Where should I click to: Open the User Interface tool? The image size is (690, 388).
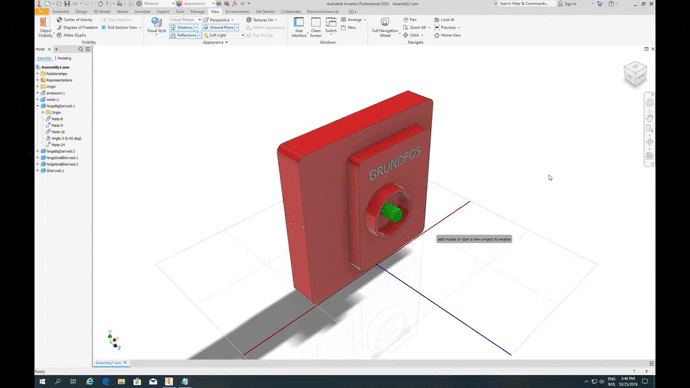[x=299, y=27]
